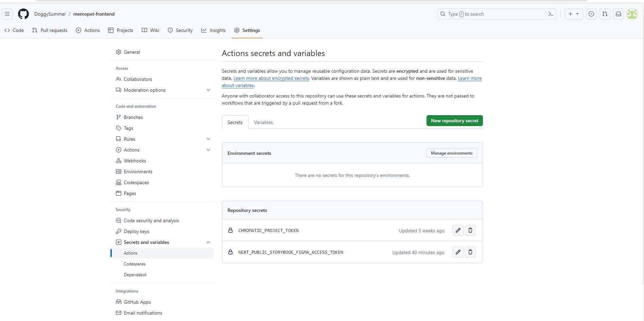
Task: Open the notifications inbox icon
Action: pos(619,14)
